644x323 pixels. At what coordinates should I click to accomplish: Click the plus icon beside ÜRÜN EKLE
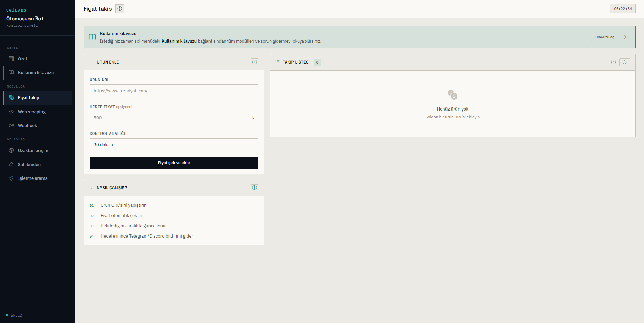click(92, 62)
